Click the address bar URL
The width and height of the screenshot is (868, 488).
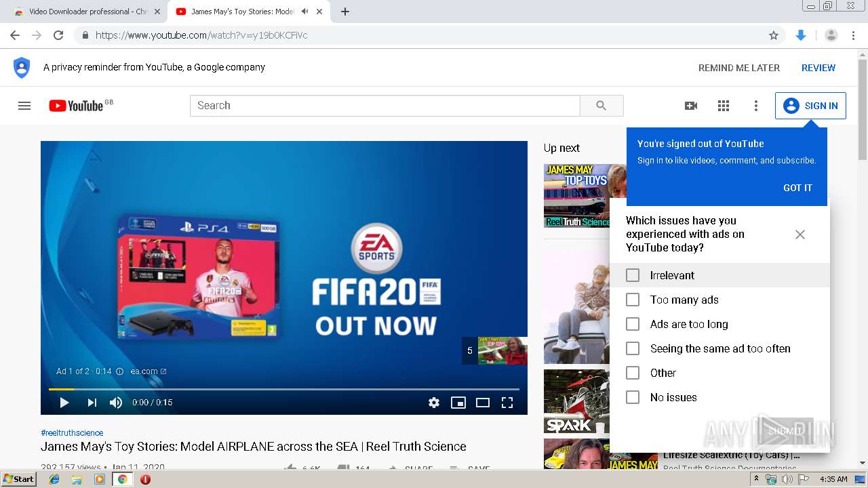coord(201,35)
